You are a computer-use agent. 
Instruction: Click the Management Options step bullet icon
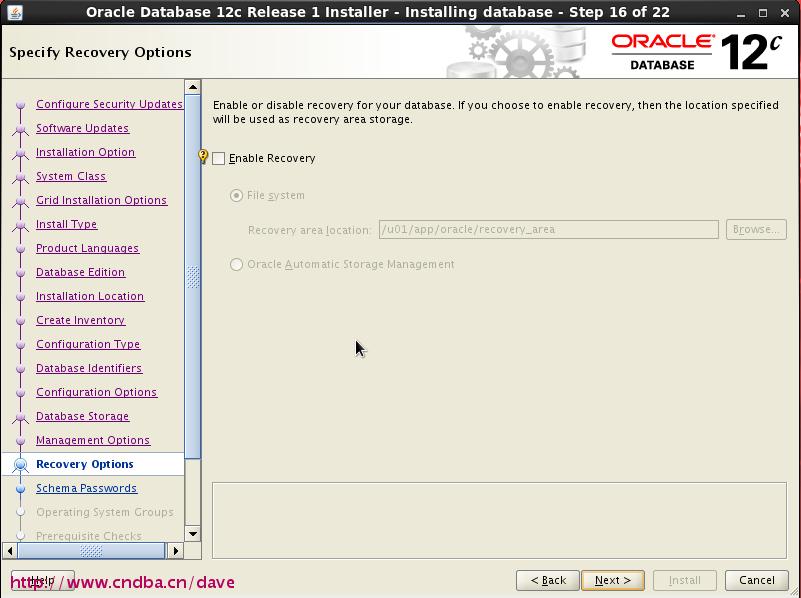pos(20,441)
